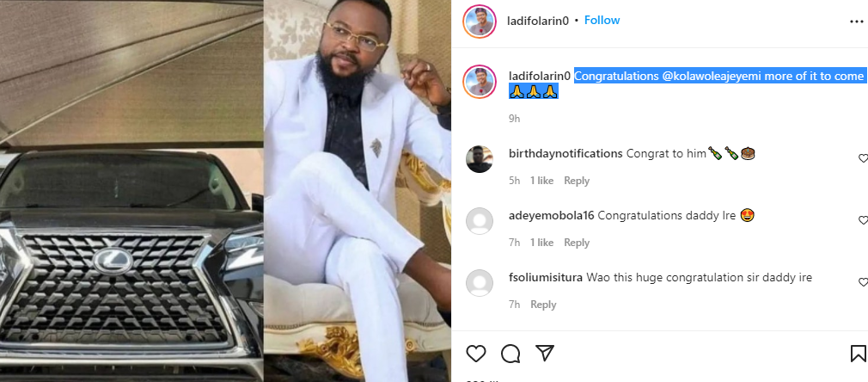Like birthdaynotifications' comment
Viewport: 868px width, 382px height.
pyautogui.click(x=863, y=158)
